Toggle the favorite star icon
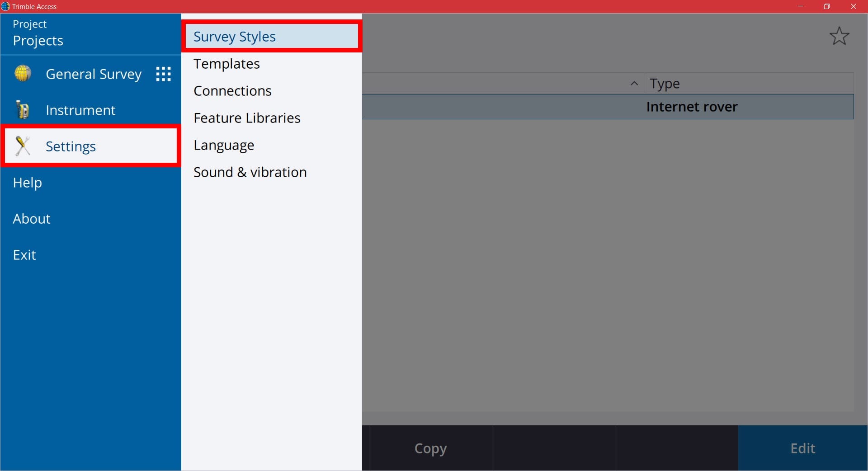Screen dimensions: 868x471 coord(839,36)
